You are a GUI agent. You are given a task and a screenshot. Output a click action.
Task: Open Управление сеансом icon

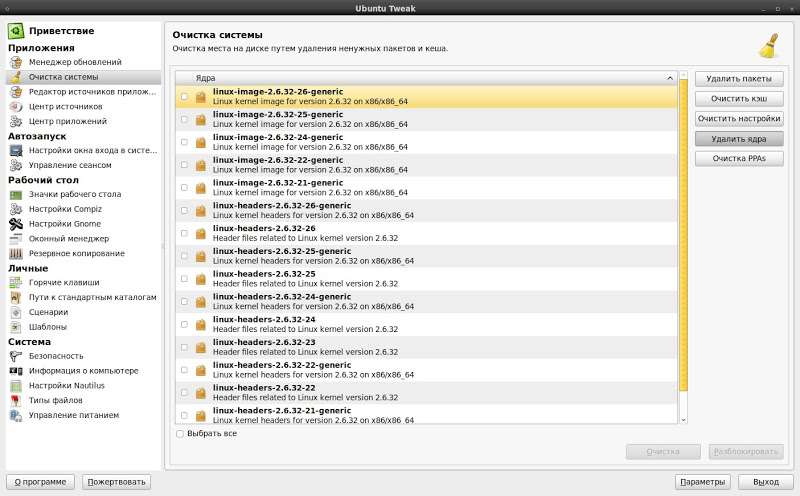click(16, 165)
